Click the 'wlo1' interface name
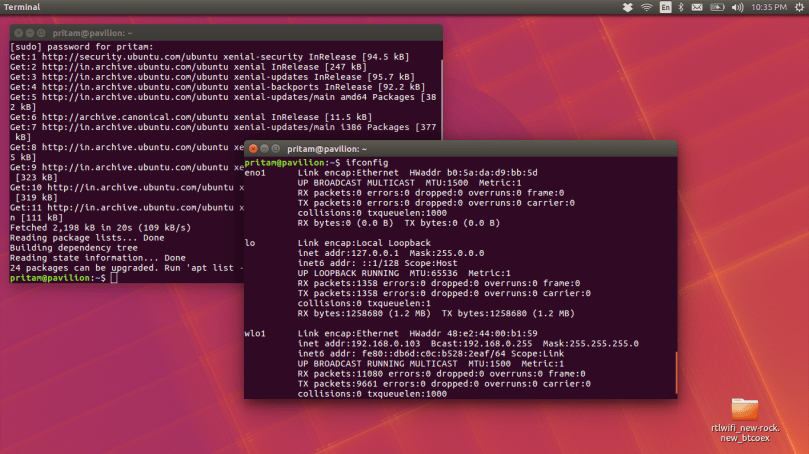The height and width of the screenshot is (454, 809). 255,334
